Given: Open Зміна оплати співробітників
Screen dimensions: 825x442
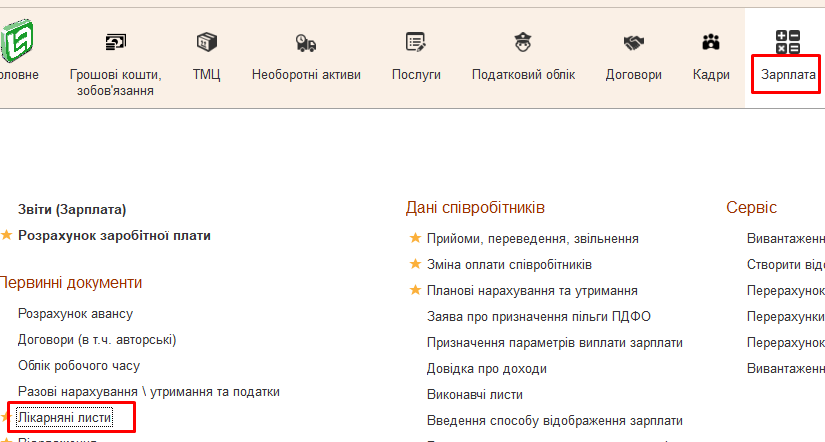Looking at the screenshot, I should pos(509,264).
